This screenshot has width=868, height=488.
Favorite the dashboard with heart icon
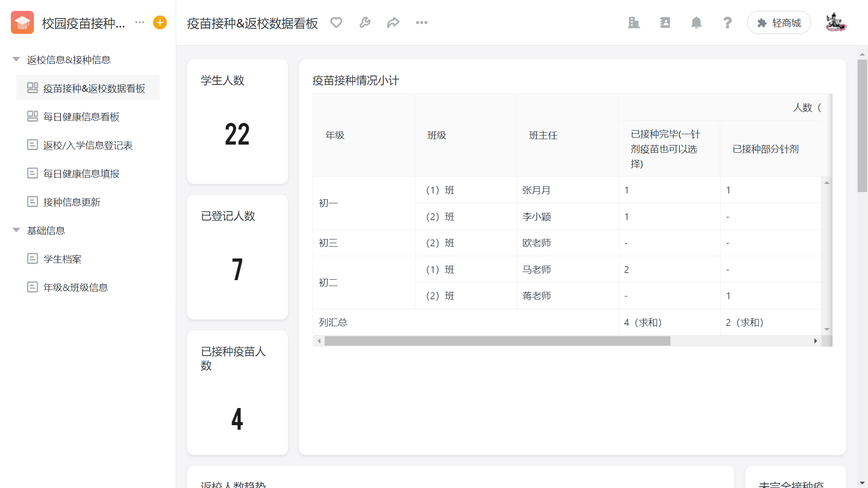click(336, 23)
